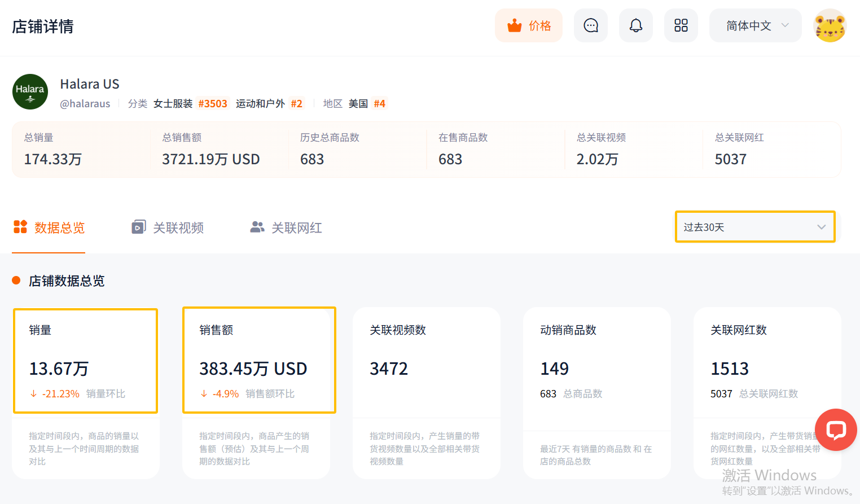This screenshot has height=504, width=860.
Task: Click the 关联视频 tab video icon
Action: 138,227
